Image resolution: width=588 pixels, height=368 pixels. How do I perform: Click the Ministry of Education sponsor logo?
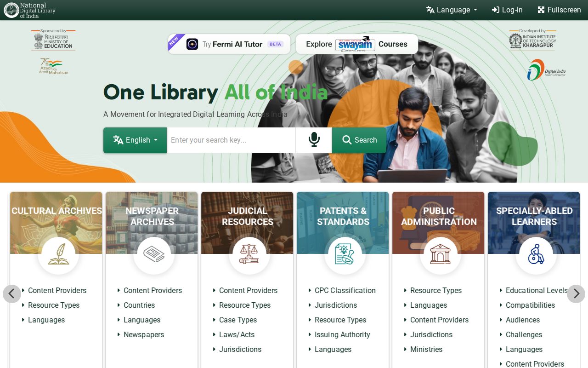coord(53,40)
